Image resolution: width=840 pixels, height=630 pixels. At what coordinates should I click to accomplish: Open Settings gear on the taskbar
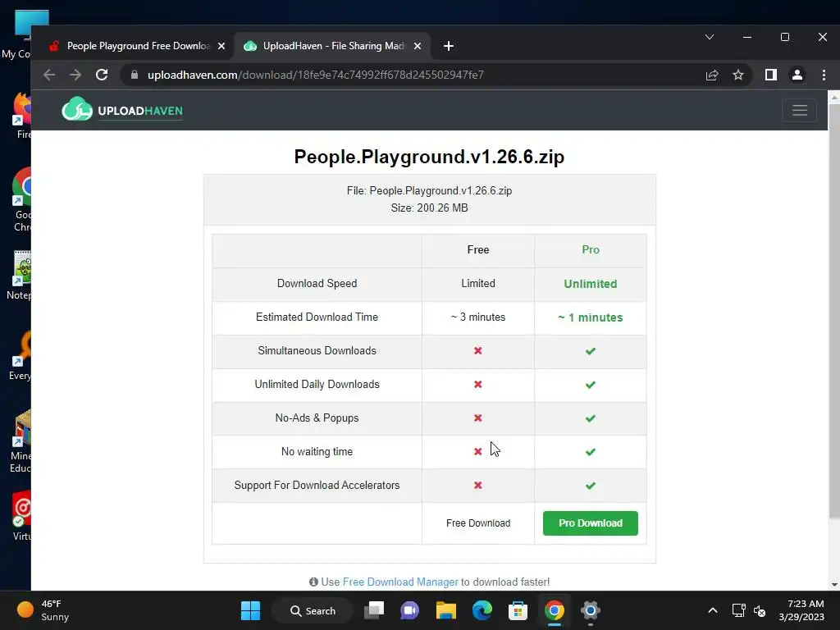590,610
